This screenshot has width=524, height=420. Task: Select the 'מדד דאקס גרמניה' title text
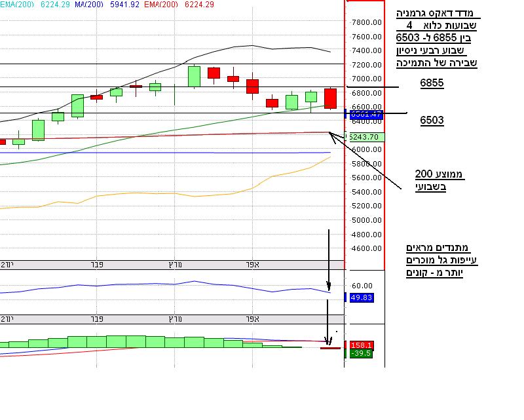point(438,14)
